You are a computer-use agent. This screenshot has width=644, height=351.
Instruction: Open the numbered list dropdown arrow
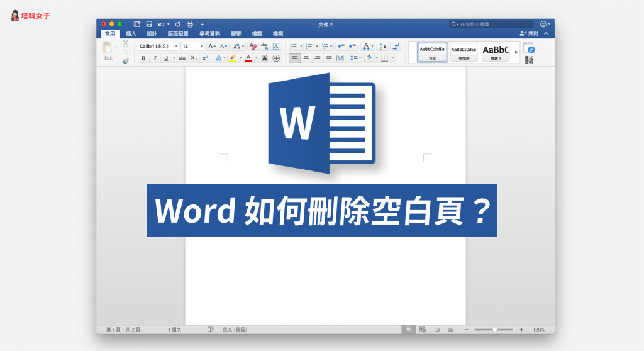317,47
